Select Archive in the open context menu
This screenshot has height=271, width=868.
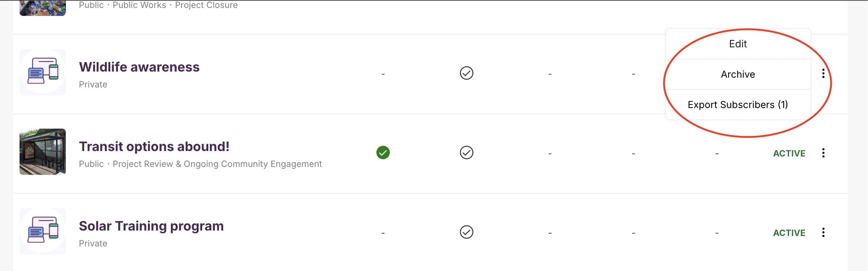tap(739, 74)
